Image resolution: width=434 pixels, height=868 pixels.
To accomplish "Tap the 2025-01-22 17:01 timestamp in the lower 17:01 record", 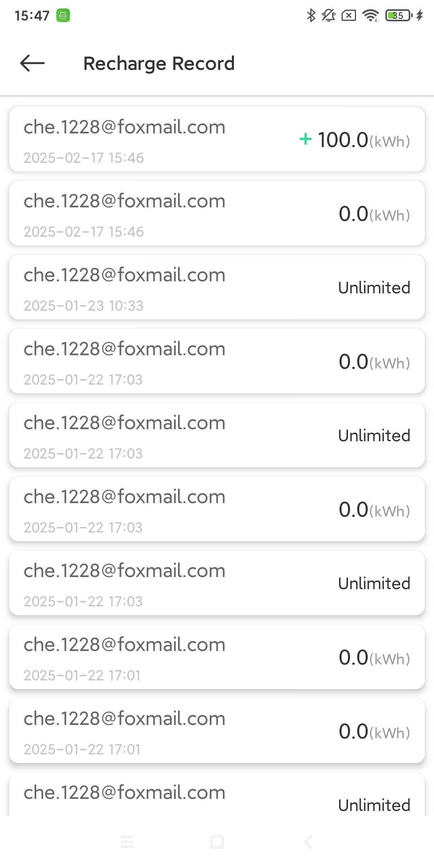I will (82, 749).
